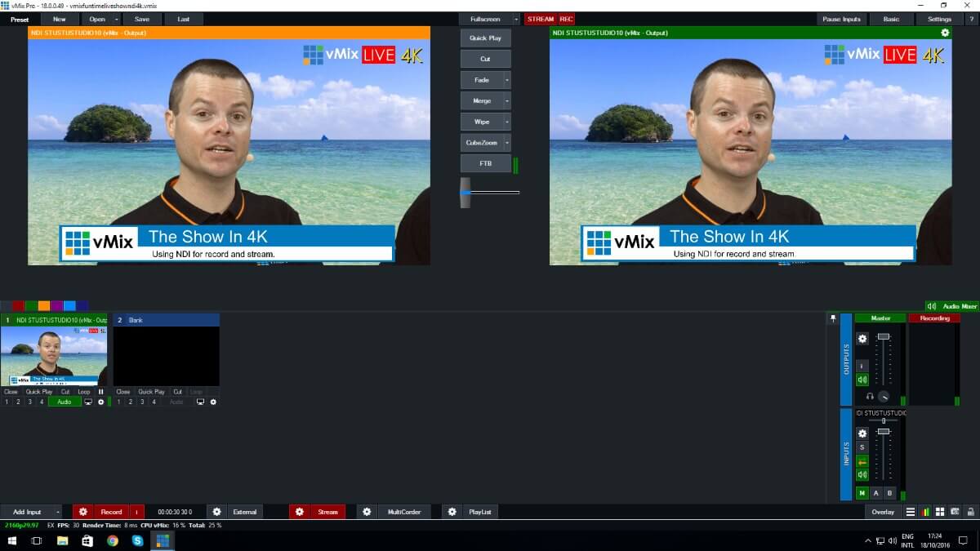Open Settings in the top bar
Screen dimensions: 980x551
click(939, 19)
